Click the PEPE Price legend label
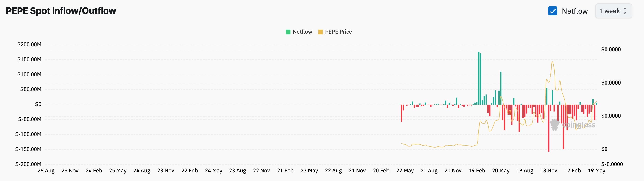 [x=339, y=32]
